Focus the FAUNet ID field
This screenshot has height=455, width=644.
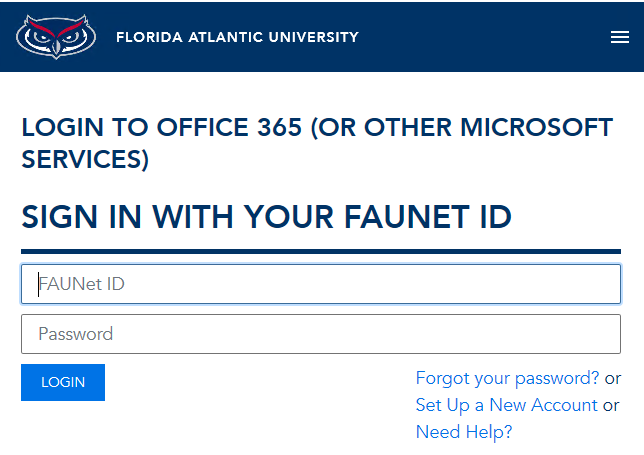(321, 284)
